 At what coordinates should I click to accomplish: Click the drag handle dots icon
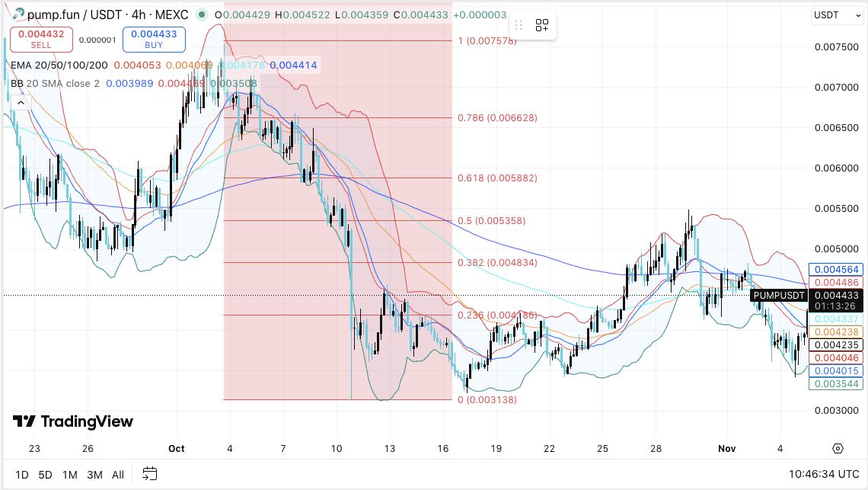pyautogui.click(x=519, y=24)
